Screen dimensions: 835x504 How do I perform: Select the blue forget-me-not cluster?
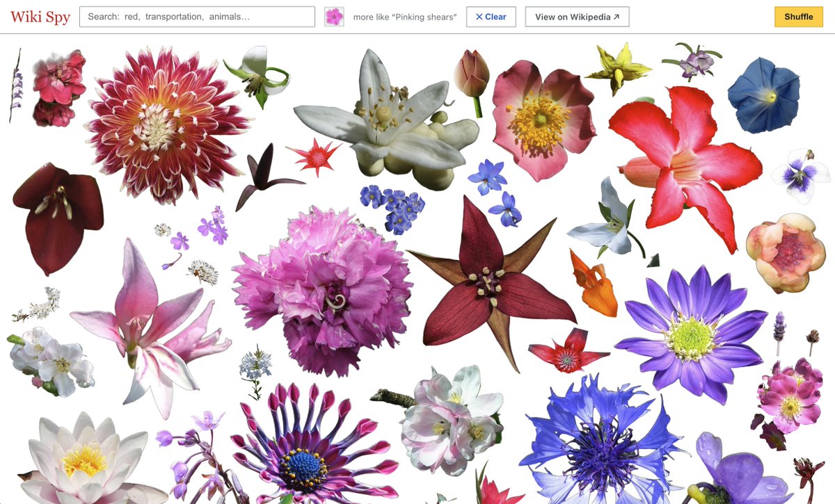pos(392,209)
